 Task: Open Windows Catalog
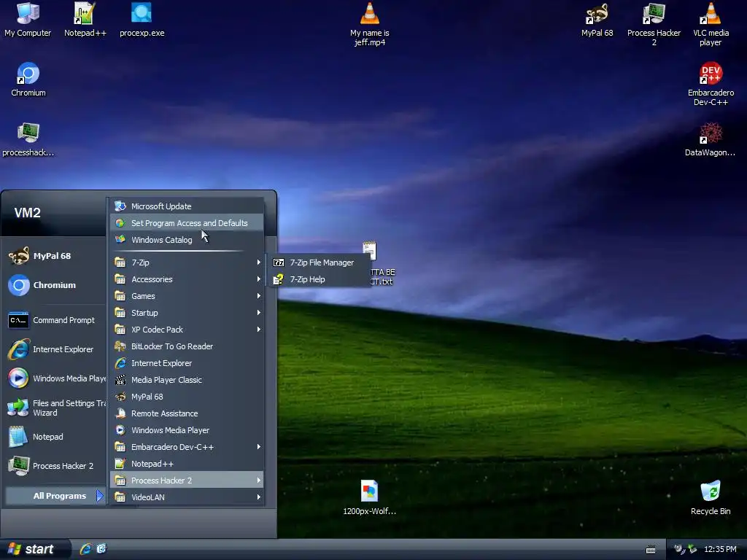187,239
